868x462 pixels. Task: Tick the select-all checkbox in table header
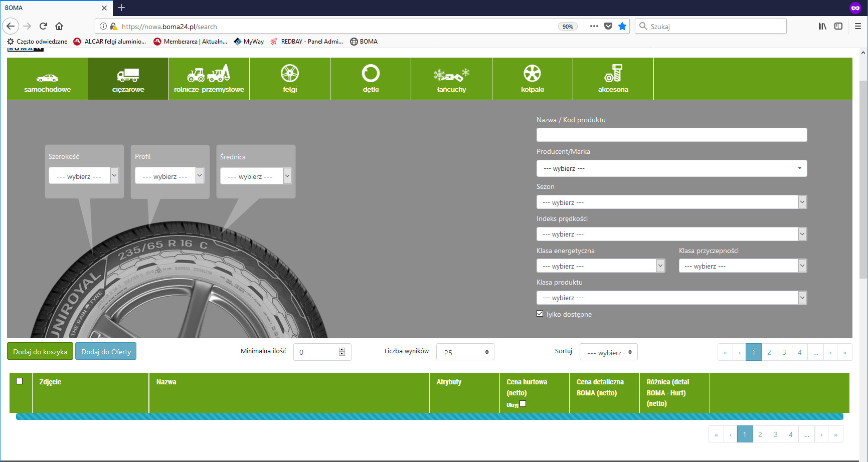[20, 381]
